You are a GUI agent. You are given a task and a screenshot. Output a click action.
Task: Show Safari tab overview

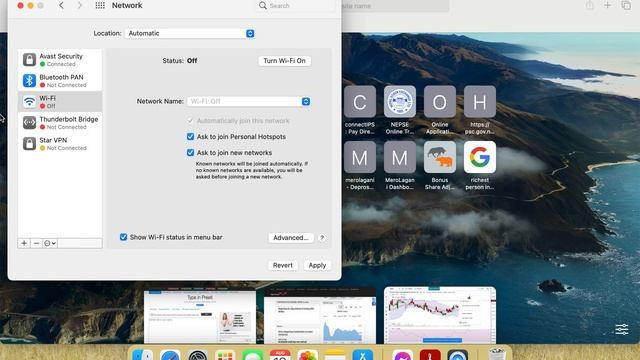pyautogui.click(x=626, y=5)
